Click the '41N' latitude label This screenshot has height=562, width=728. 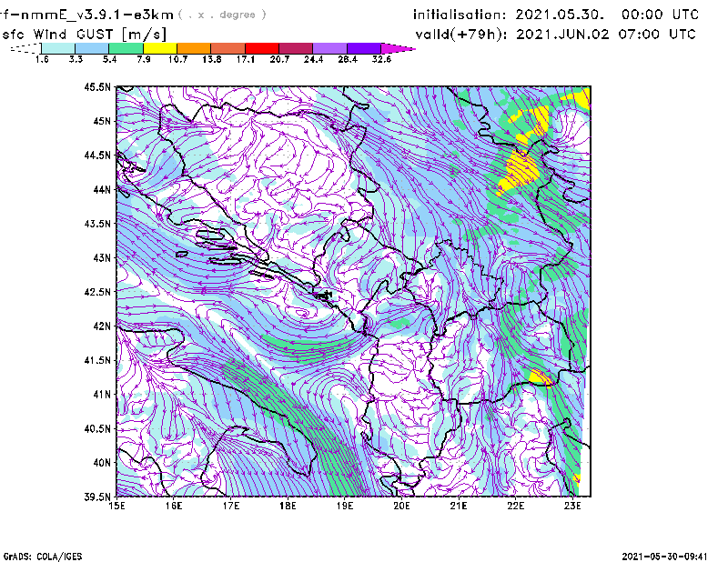click(x=102, y=395)
